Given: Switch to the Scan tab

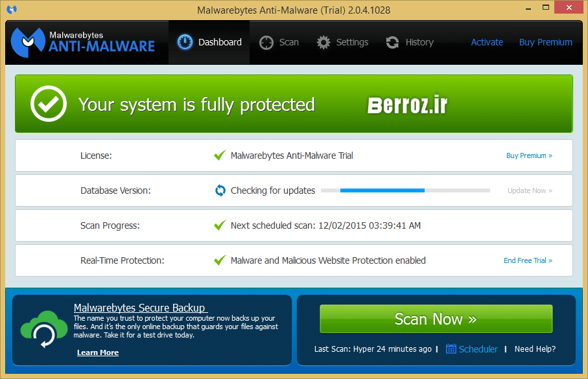Looking at the screenshot, I should pyautogui.click(x=279, y=42).
